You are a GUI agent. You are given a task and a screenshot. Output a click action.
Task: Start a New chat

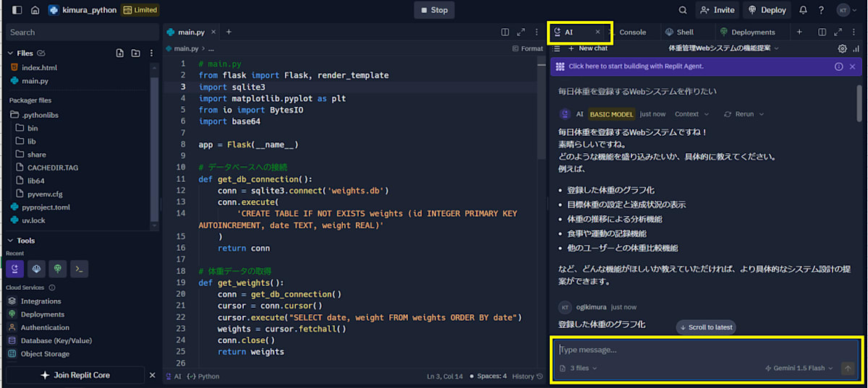[x=587, y=48]
